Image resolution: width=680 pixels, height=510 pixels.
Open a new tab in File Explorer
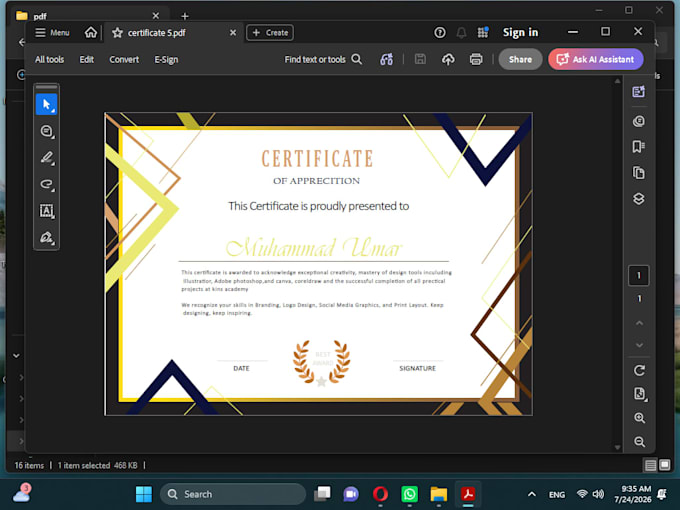[185, 16]
